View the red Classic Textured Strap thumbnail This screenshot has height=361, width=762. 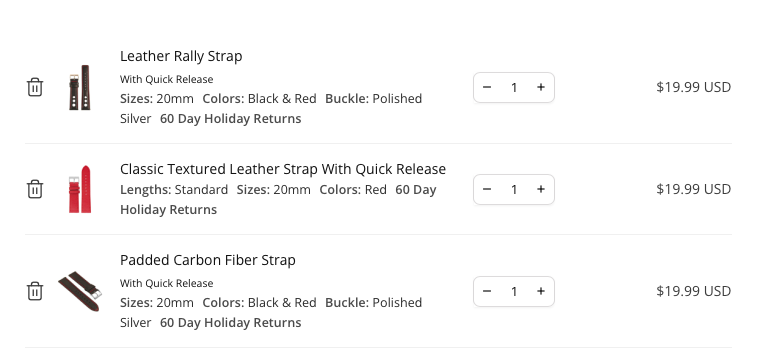pyautogui.click(x=80, y=189)
